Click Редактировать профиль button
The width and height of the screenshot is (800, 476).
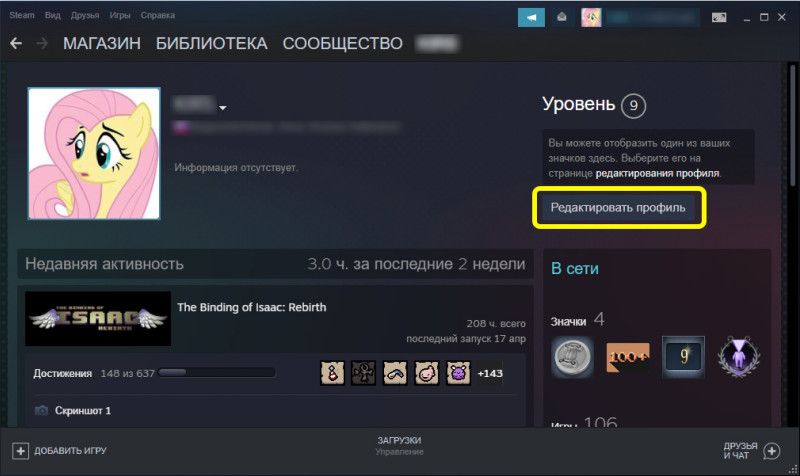618,208
